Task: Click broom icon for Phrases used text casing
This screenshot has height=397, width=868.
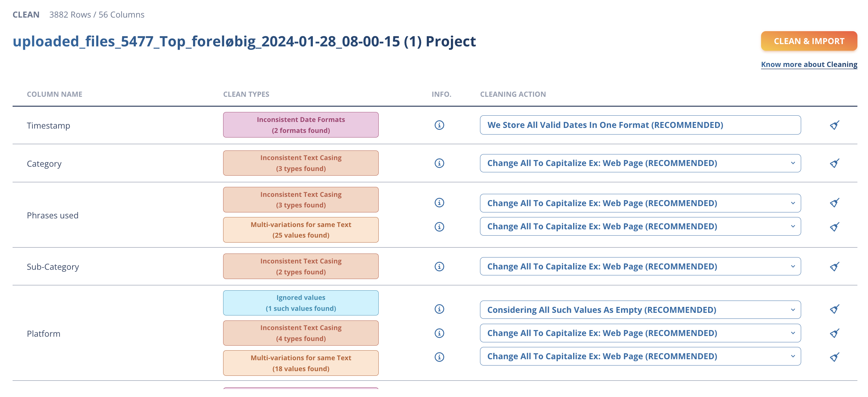Action: pos(834,203)
